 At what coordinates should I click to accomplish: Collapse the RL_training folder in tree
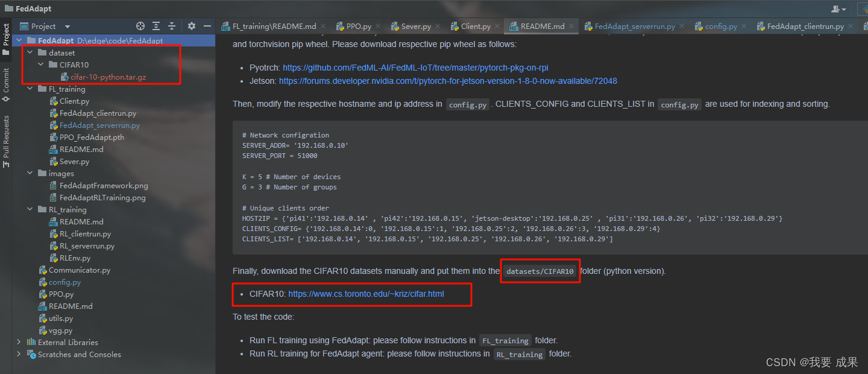click(30, 210)
